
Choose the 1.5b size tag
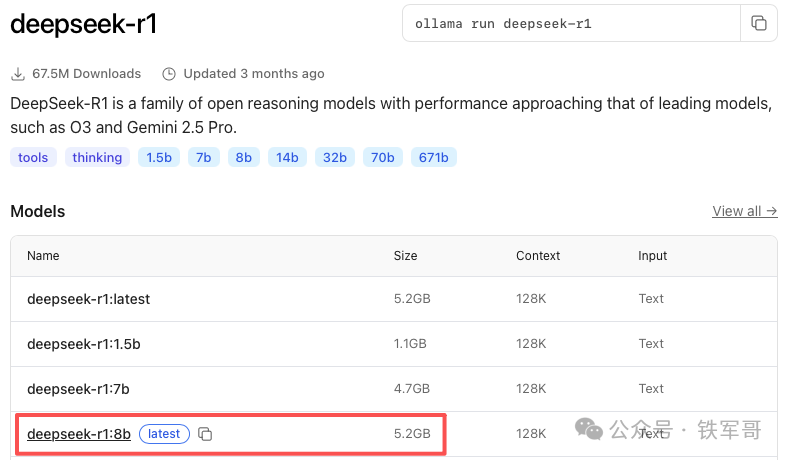pyautogui.click(x=159, y=157)
